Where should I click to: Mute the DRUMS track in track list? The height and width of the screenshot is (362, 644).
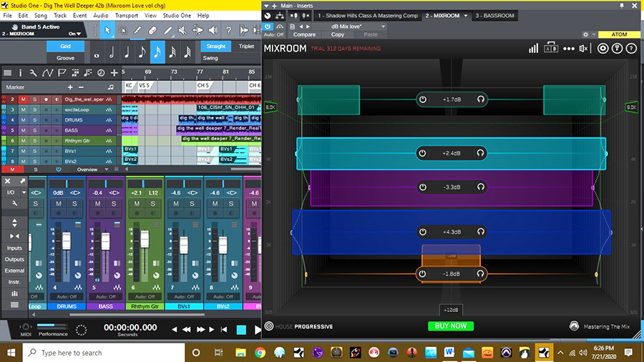click(23, 119)
